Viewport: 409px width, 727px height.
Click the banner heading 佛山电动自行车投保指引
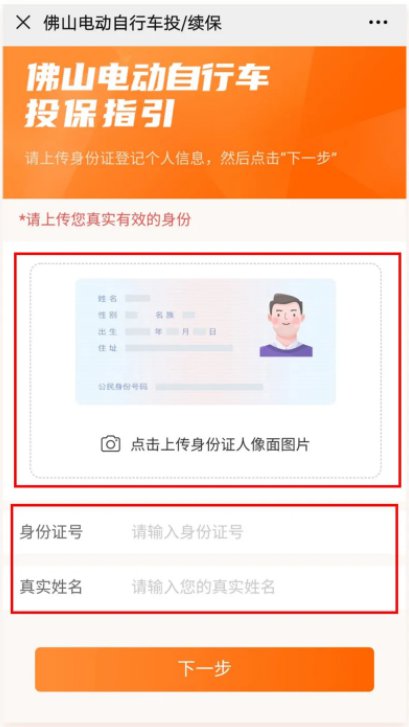click(x=147, y=95)
